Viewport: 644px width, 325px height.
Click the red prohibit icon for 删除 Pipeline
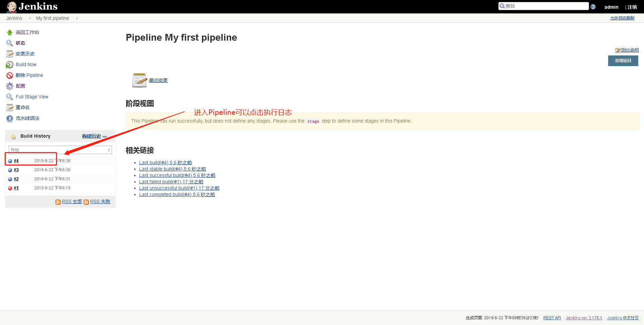tap(9, 75)
